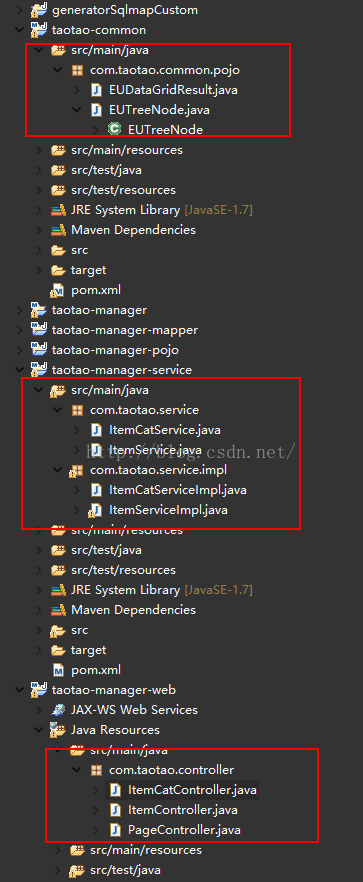Select pom.xml under taotao-manager-service
363x882 pixels.
(x=96, y=670)
